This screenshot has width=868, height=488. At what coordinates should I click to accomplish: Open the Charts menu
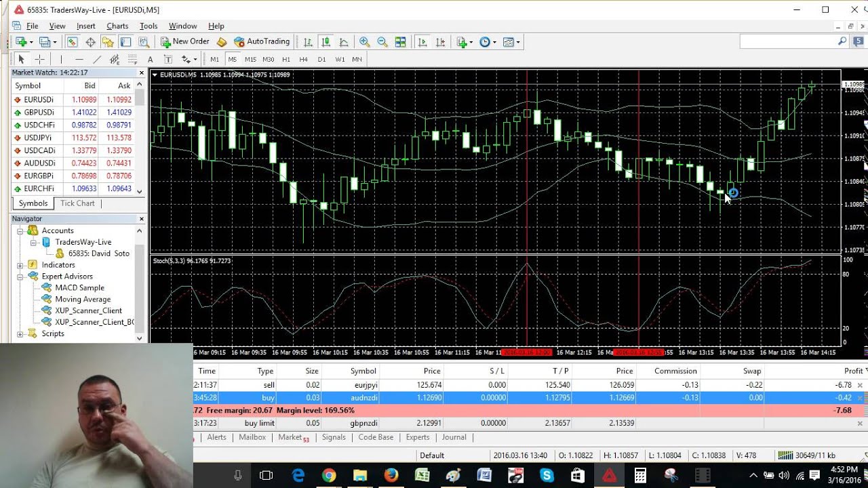coord(117,26)
